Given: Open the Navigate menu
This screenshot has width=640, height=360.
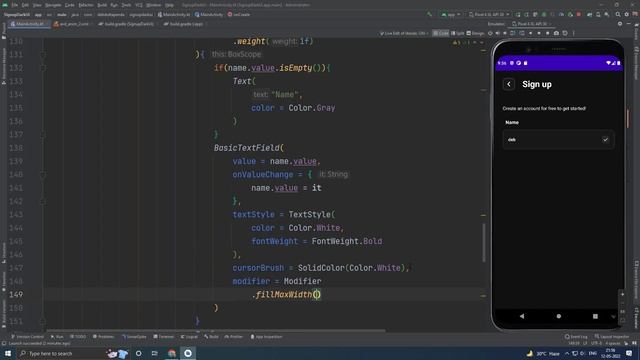Looking at the screenshot, I should (x=53, y=5).
